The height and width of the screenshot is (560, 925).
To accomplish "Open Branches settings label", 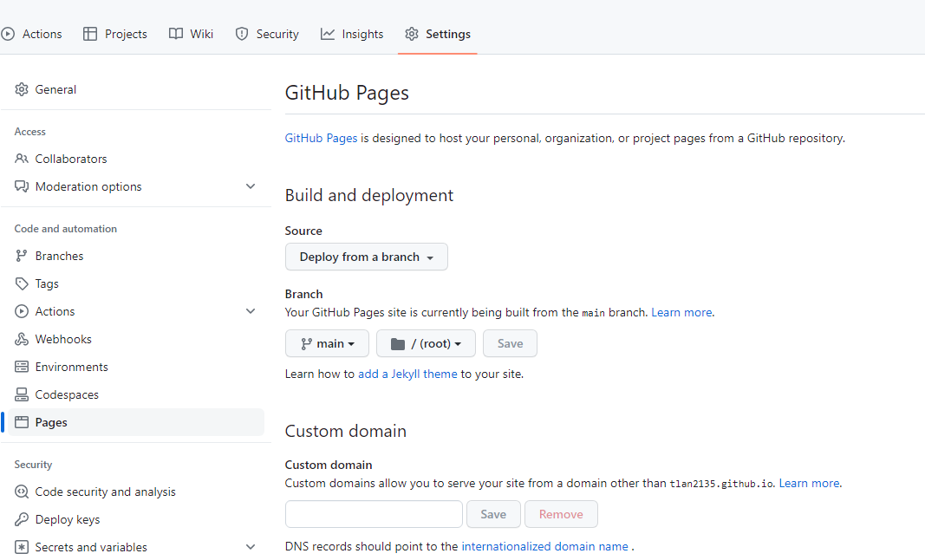I will coord(59,256).
